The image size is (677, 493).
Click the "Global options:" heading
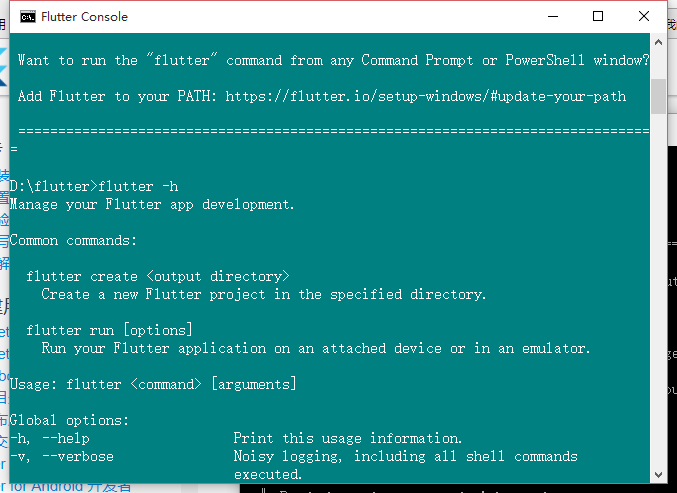[x=70, y=420]
